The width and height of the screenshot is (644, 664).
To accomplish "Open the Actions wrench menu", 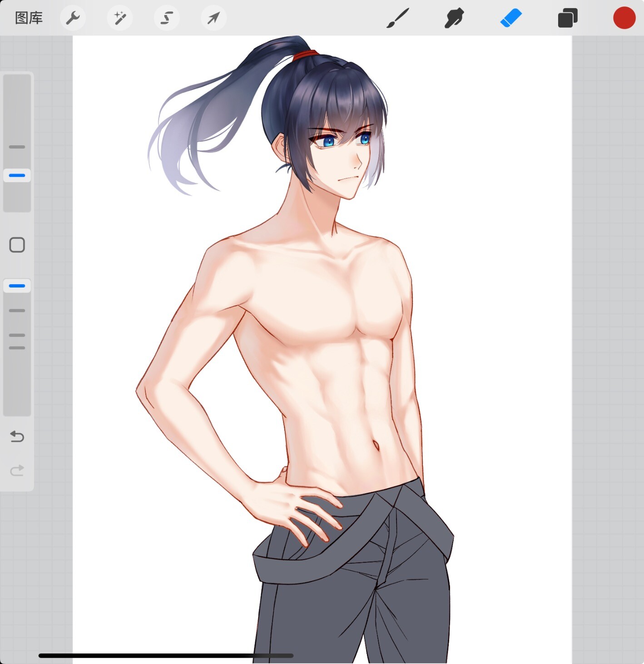I will 73,18.
